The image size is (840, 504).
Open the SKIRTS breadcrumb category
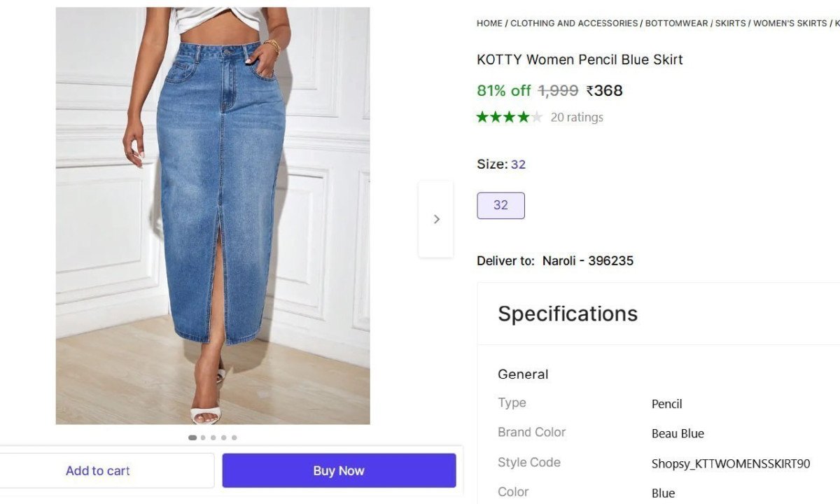click(730, 23)
